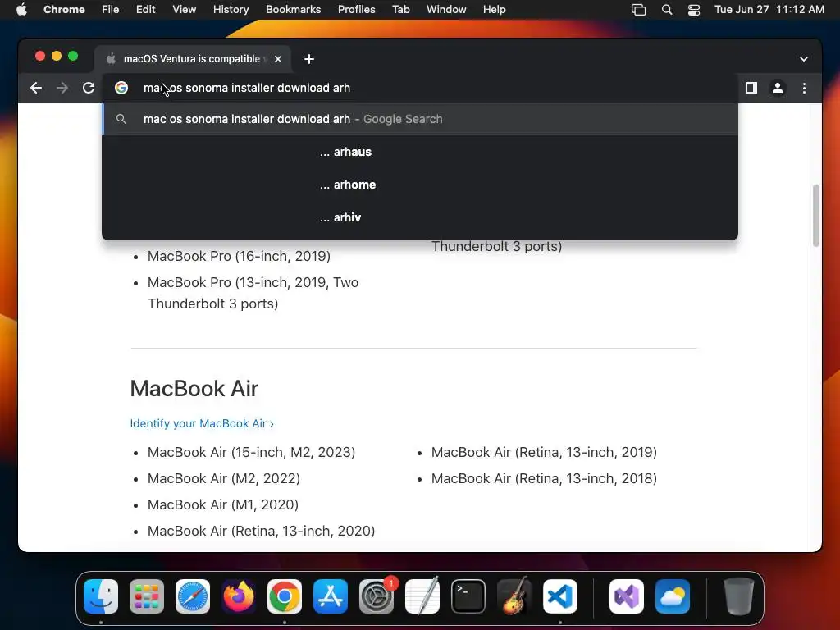Open the 'Identify your MacBook Air' link
The image size is (840, 630).
click(x=202, y=423)
